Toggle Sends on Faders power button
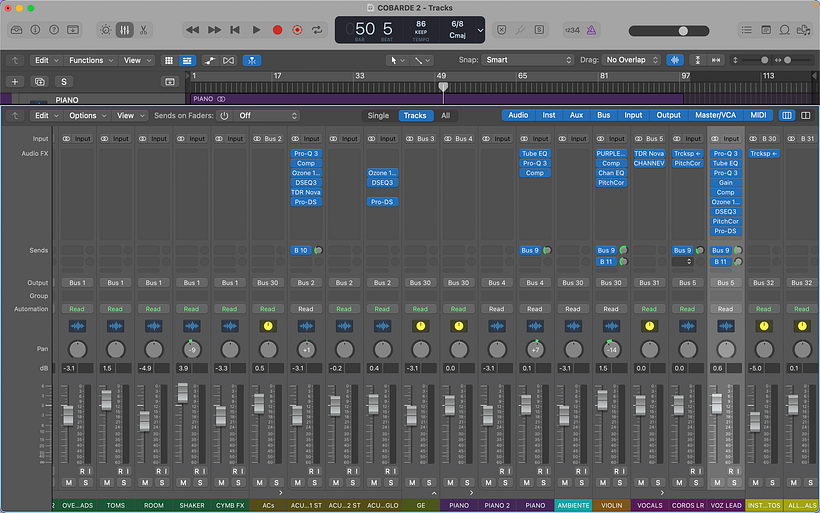 pyautogui.click(x=224, y=116)
